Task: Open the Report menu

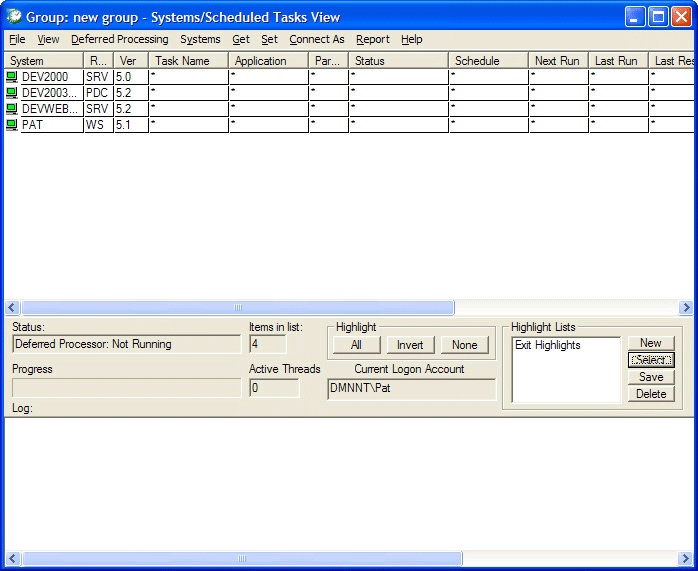Action: tap(373, 40)
